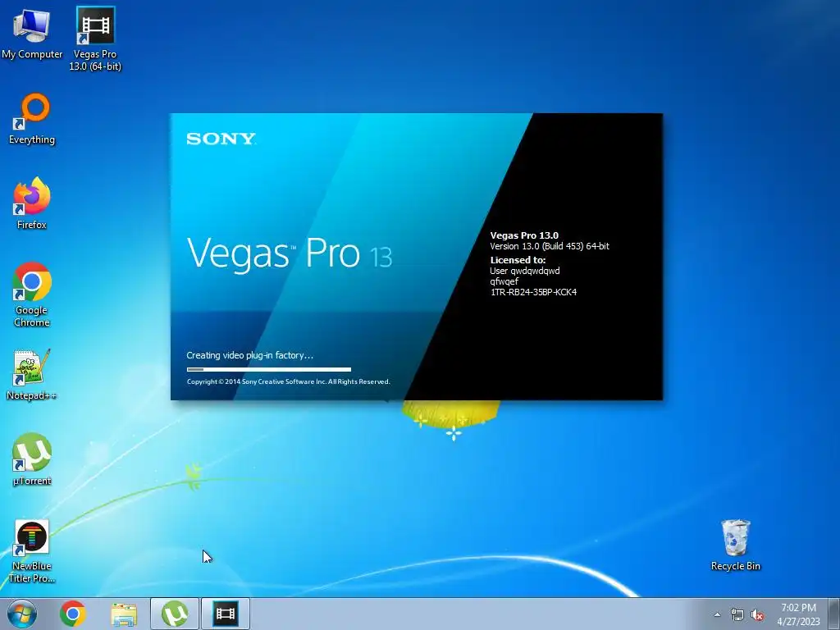Select the Everything search shortcut
Viewport: 840px width, 630px height.
(x=32, y=119)
